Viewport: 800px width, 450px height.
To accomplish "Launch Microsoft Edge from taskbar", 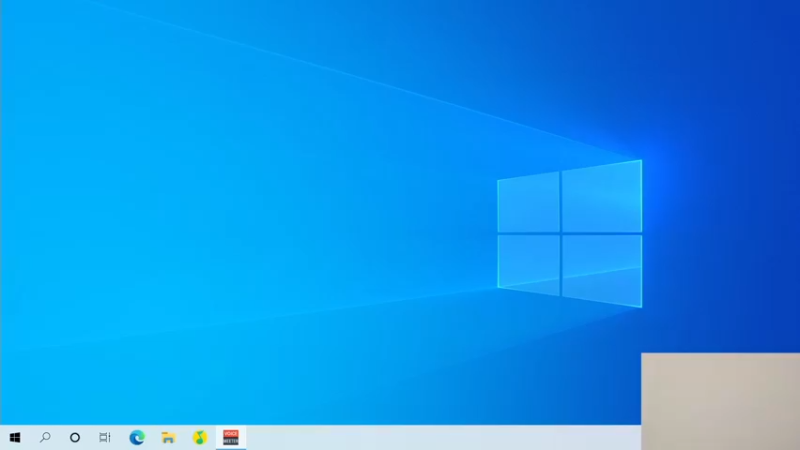I will pyautogui.click(x=137, y=437).
